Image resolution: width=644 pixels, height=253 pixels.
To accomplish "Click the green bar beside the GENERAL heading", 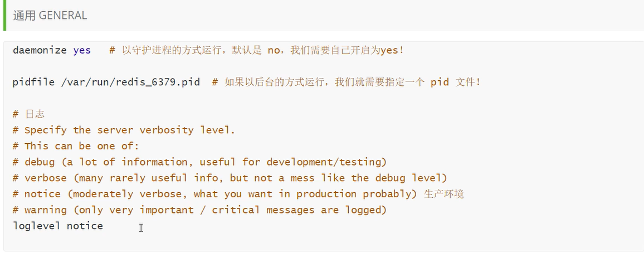I will tap(4, 16).
